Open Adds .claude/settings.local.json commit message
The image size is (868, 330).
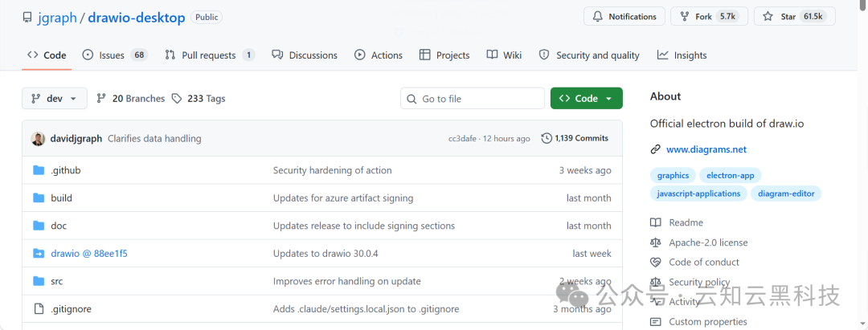[366, 309]
